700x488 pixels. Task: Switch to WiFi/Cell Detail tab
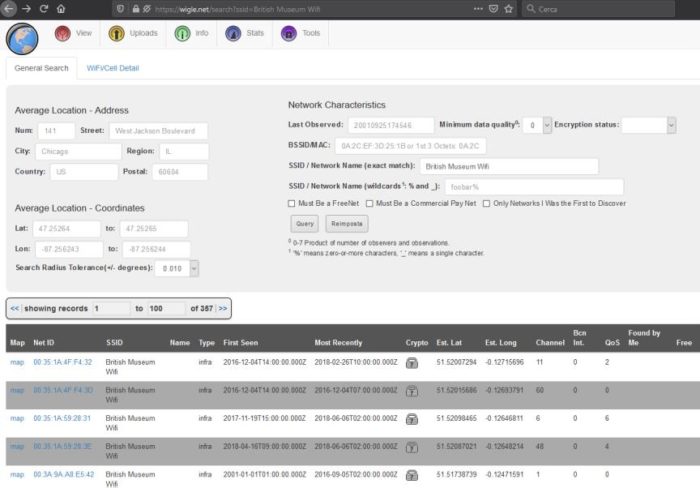click(113, 68)
